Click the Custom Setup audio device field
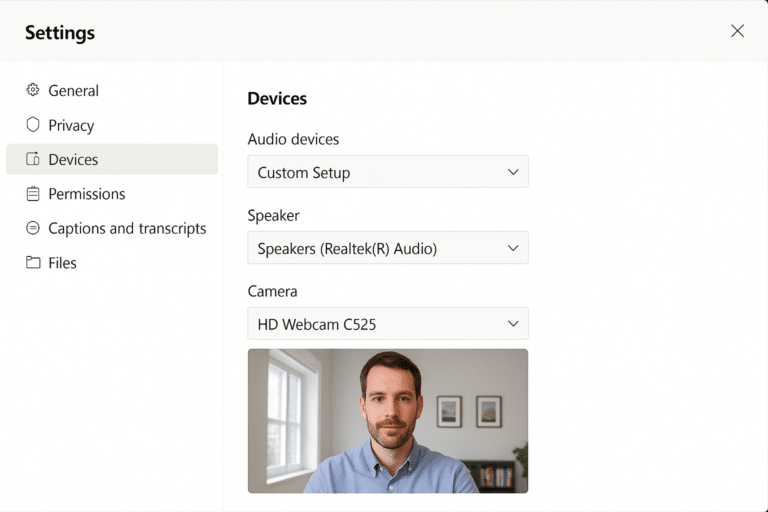 pos(370,172)
